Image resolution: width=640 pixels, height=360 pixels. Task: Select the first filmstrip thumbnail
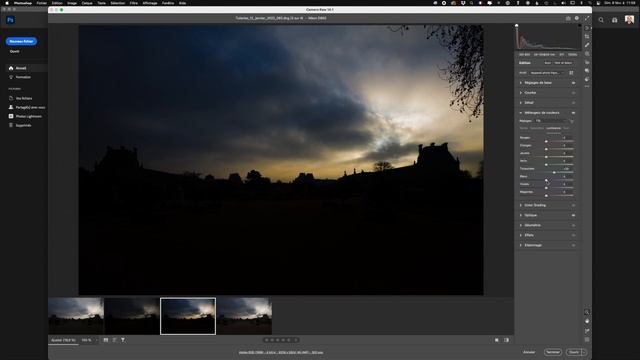pos(76,316)
